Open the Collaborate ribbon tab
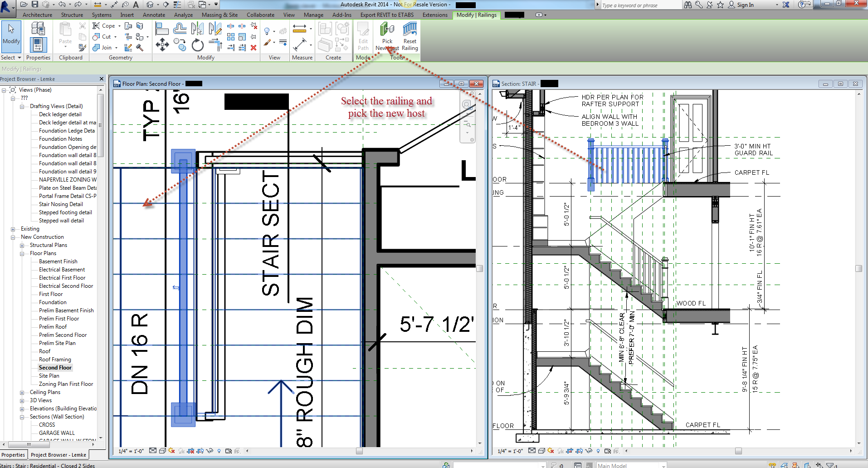 click(260, 15)
